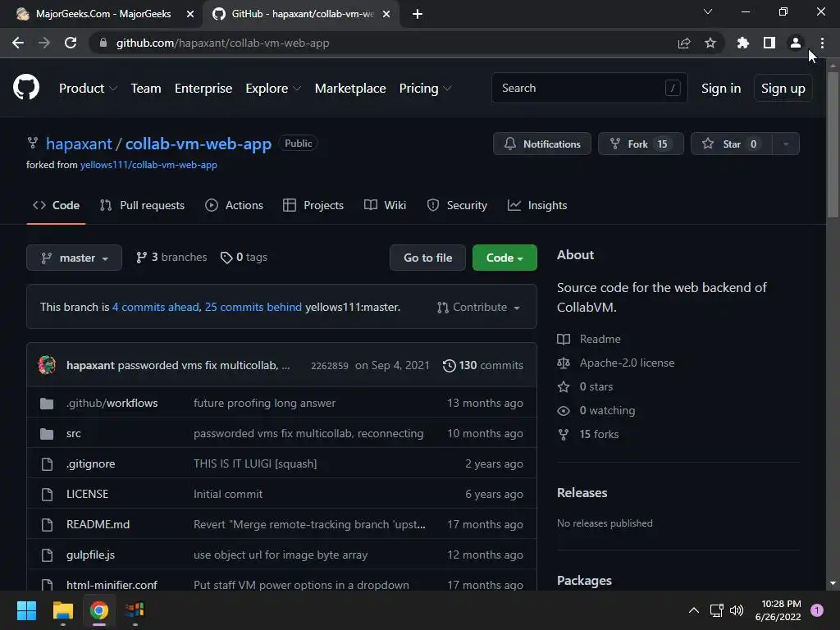Close the MajorGeeks.Com tab

[190, 14]
